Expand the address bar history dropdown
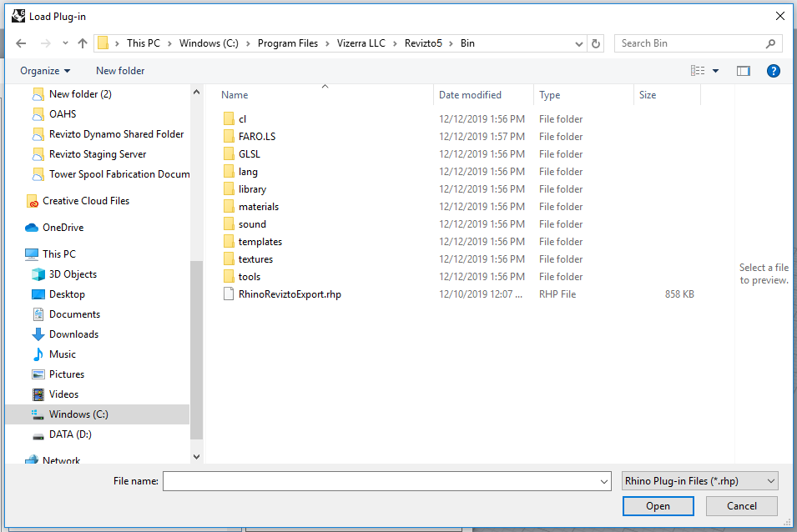 580,43
